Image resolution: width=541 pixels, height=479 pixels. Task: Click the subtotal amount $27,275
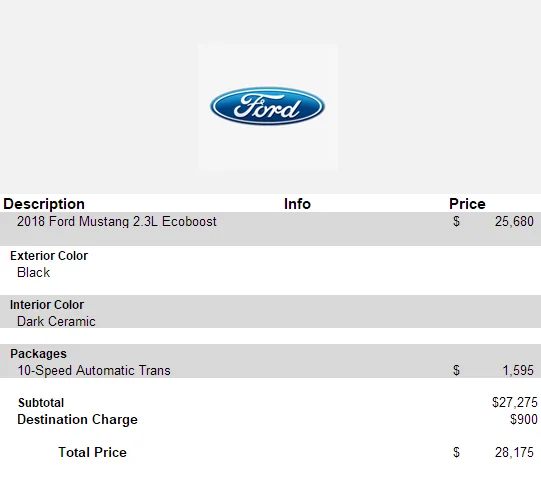(514, 402)
